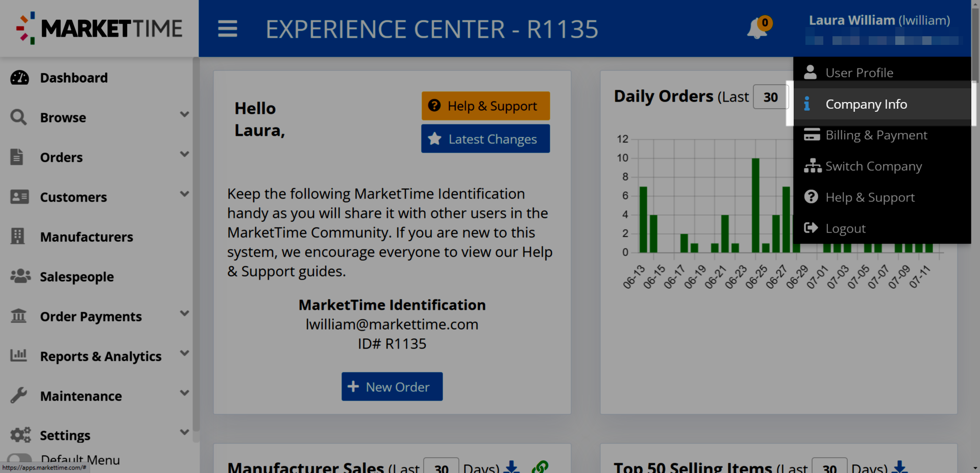Click the Daily Orders days input showing 30
Image resolution: width=980 pixels, height=473 pixels.
coord(770,96)
